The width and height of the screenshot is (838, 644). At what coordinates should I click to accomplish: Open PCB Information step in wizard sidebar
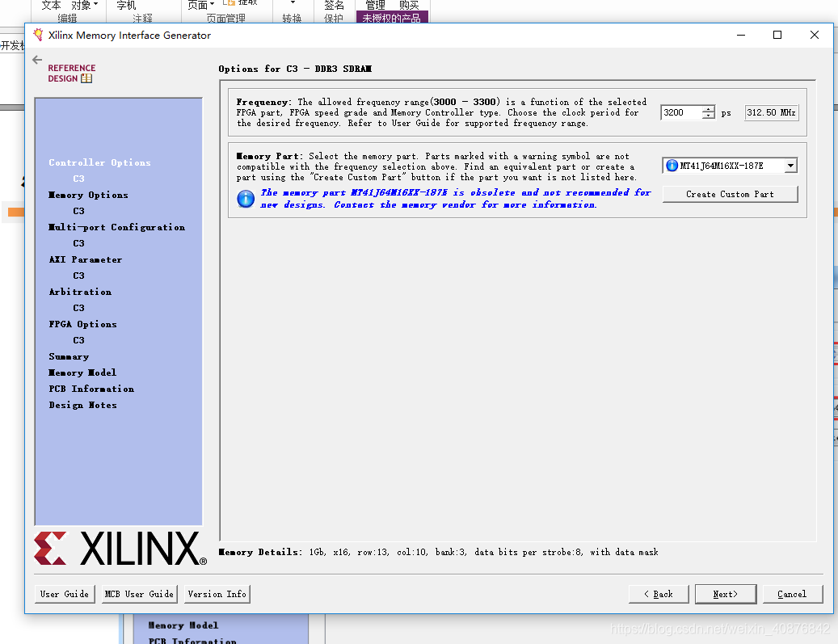(x=91, y=389)
